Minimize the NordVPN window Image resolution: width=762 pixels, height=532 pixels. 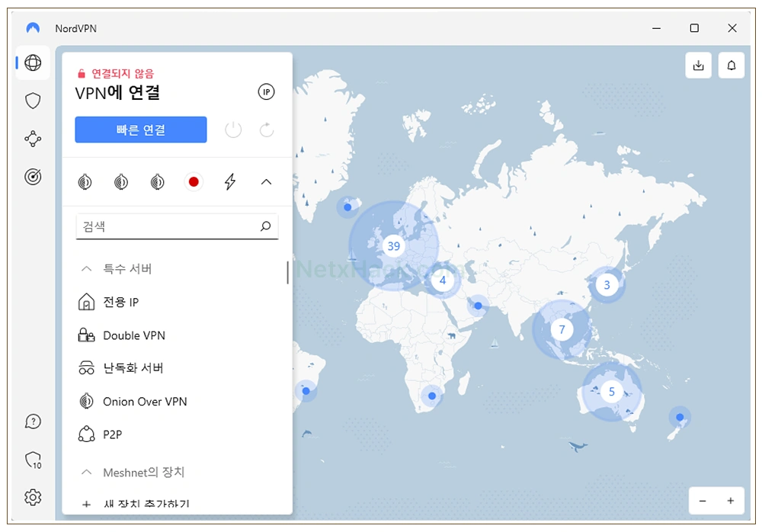(657, 28)
